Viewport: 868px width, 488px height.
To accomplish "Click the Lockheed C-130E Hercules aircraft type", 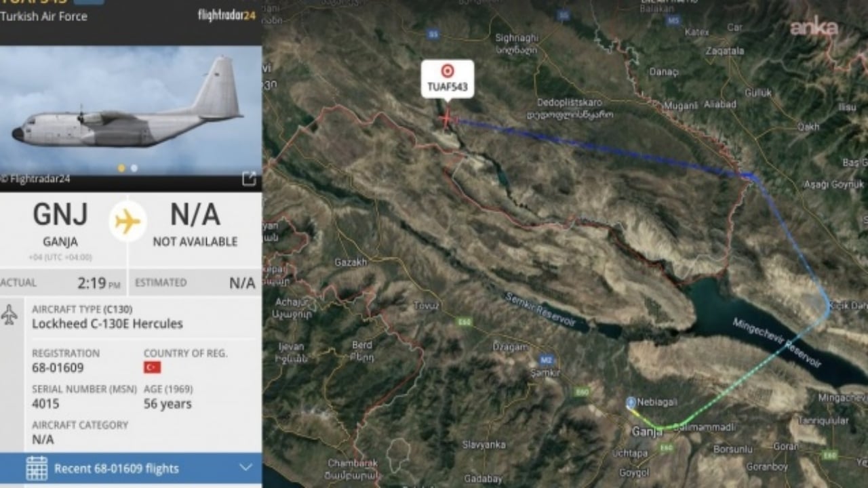I will coord(107,324).
